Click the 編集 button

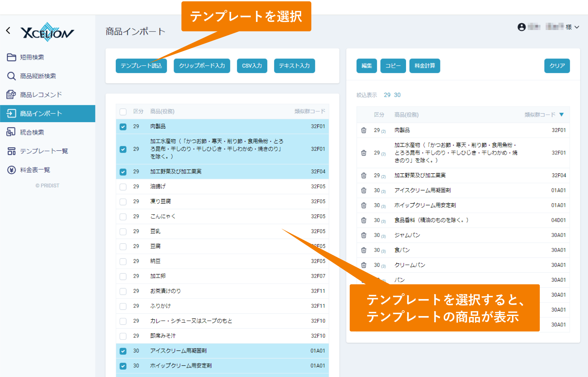tap(367, 66)
